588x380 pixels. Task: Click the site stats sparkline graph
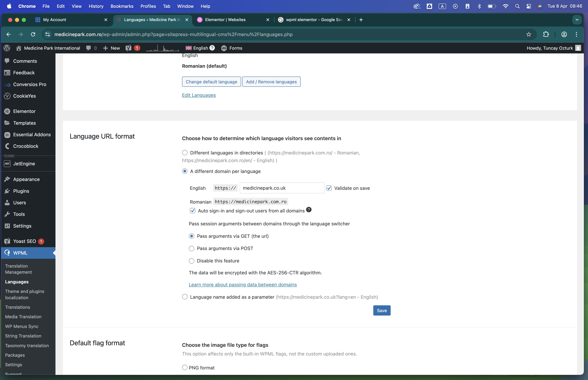[x=163, y=48]
